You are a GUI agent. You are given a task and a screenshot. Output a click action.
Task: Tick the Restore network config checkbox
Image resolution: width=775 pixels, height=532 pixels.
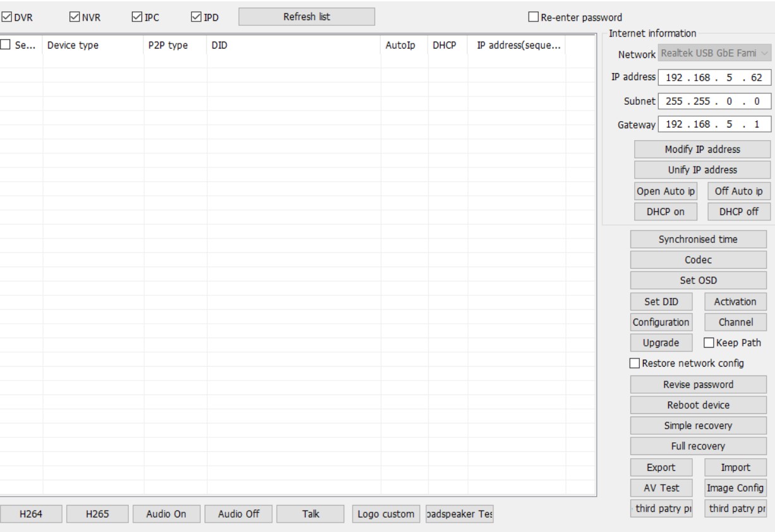[x=635, y=364]
